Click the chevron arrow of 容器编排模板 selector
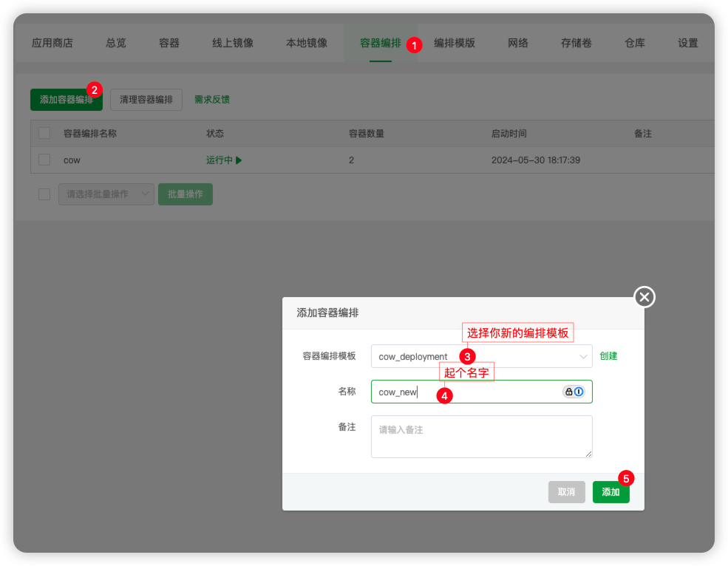The height and width of the screenshot is (566, 728). coord(582,356)
